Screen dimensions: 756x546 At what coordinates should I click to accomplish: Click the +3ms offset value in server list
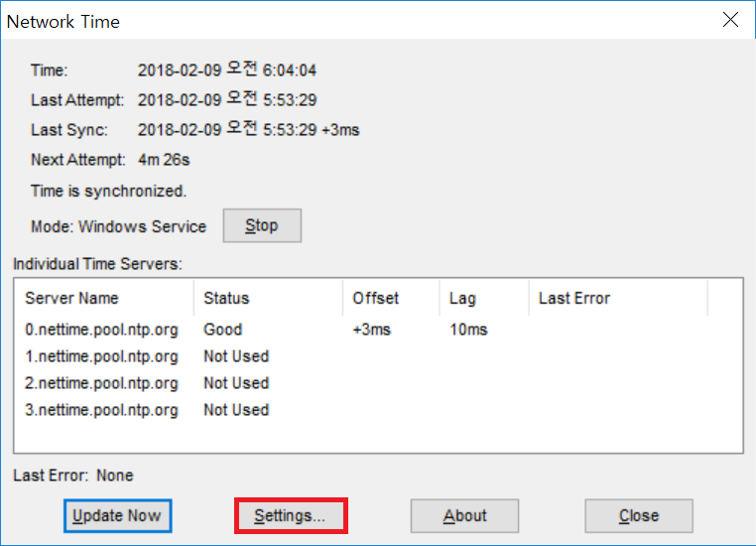372,330
